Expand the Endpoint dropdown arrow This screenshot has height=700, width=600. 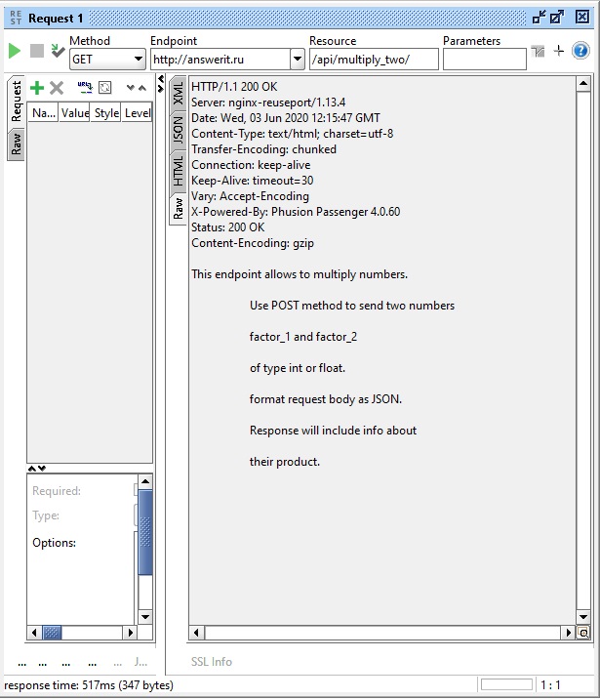click(x=298, y=60)
